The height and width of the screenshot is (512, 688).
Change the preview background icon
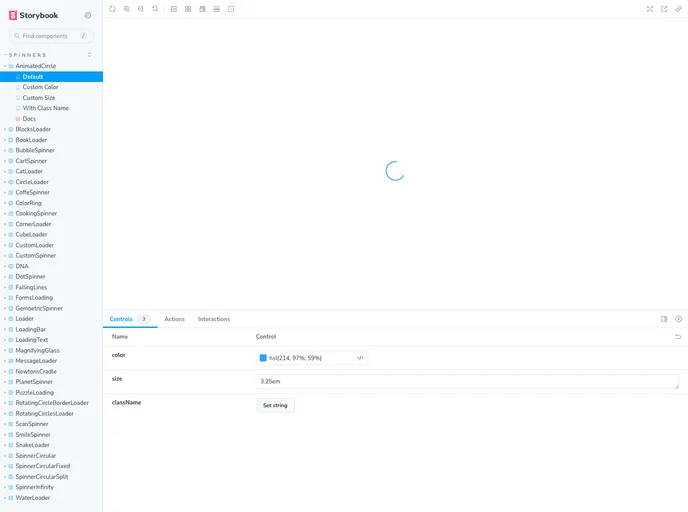[x=174, y=9]
